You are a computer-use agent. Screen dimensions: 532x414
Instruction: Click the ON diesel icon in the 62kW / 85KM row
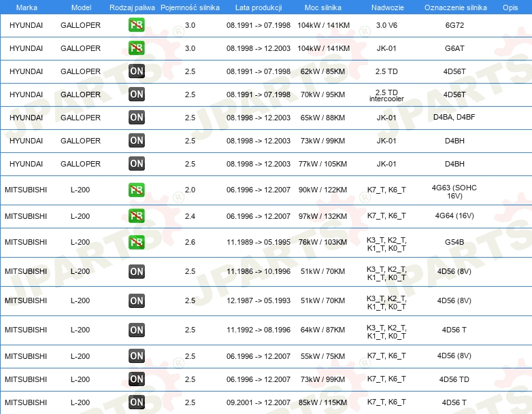pyautogui.click(x=136, y=71)
